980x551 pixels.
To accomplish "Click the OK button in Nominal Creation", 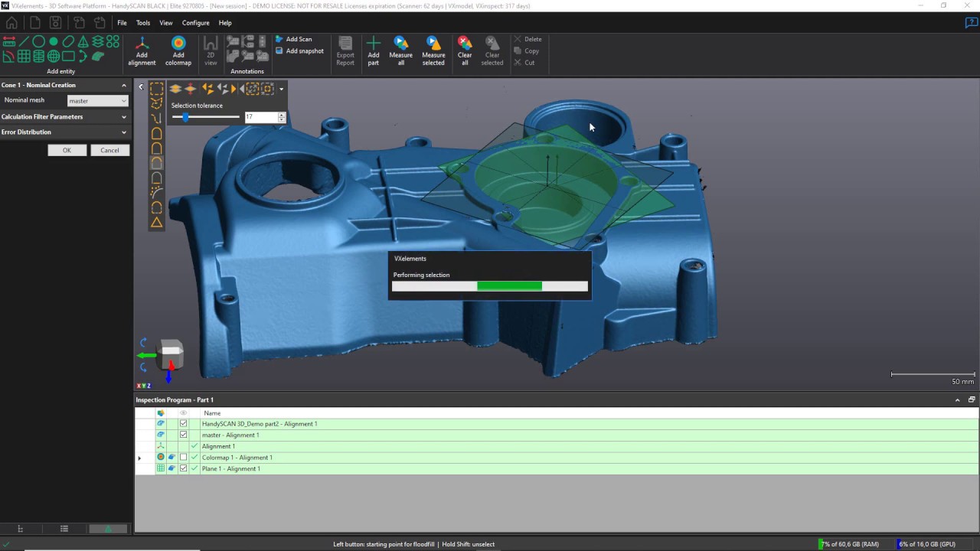I will pyautogui.click(x=67, y=150).
